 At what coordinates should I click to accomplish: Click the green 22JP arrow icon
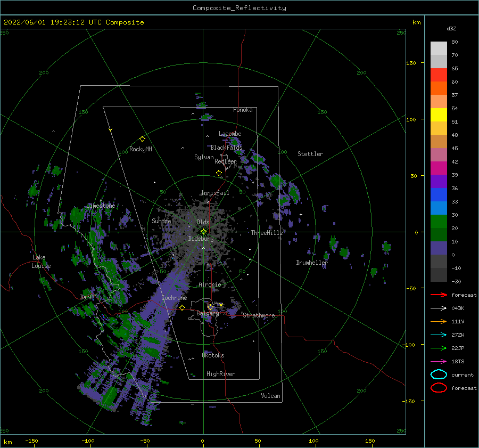(439, 348)
